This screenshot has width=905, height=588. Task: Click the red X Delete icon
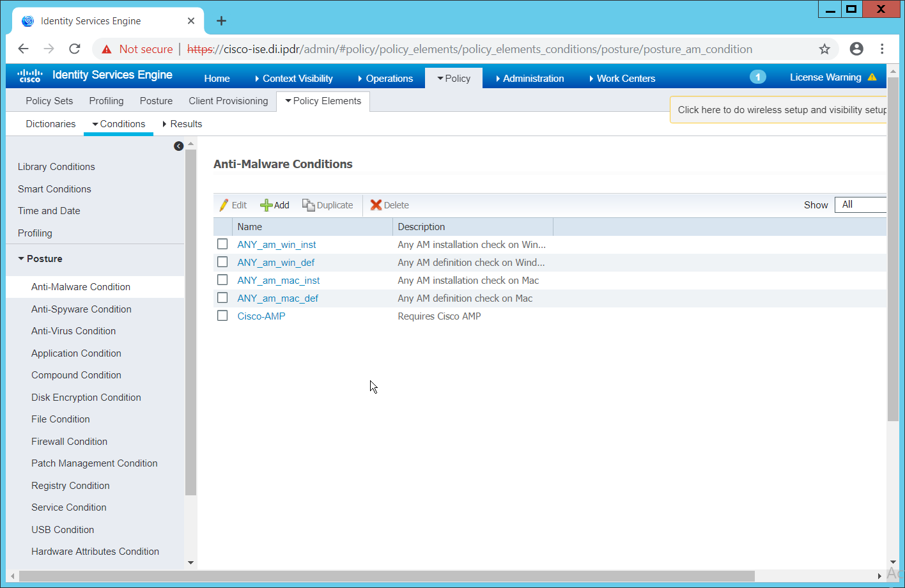(376, 205)
